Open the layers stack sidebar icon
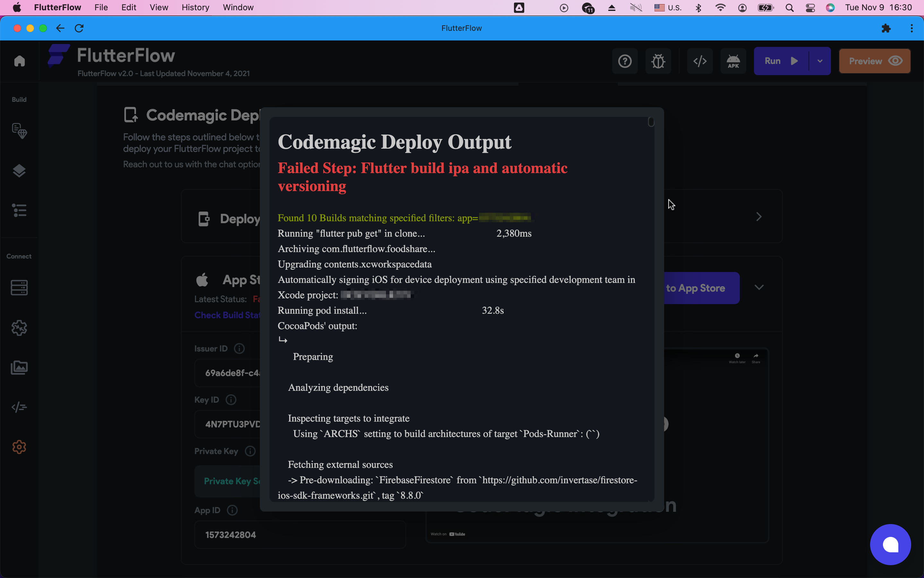The width and height of the screenshot is (924, 578). pyautogui.click(x=20, y=171)
